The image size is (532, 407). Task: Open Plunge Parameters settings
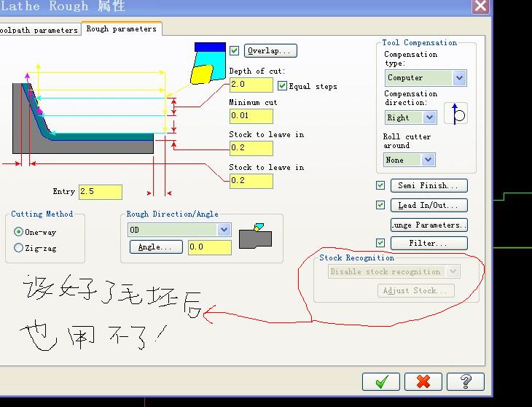(429, 225)
